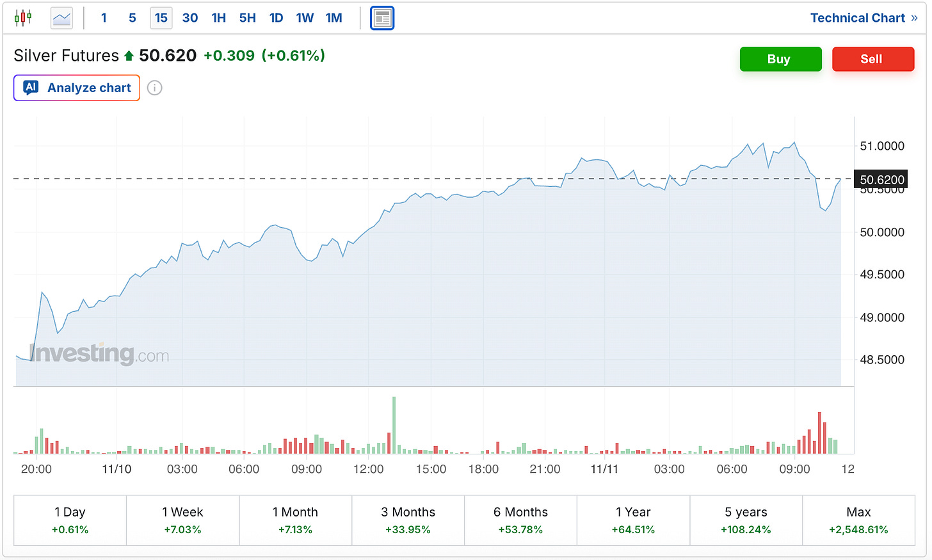932x560 pixels.
Task: Set chart interval to 1W
Action: [305, 18]
